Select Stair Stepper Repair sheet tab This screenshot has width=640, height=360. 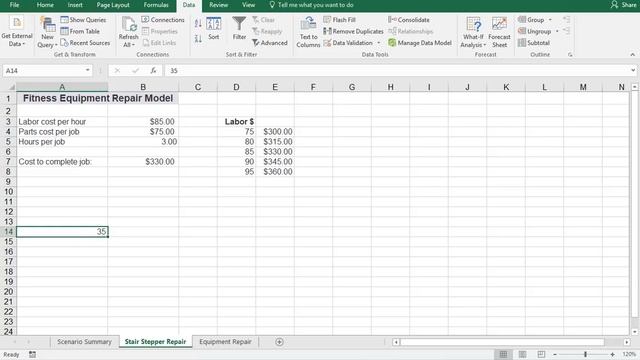click(155, 342)
